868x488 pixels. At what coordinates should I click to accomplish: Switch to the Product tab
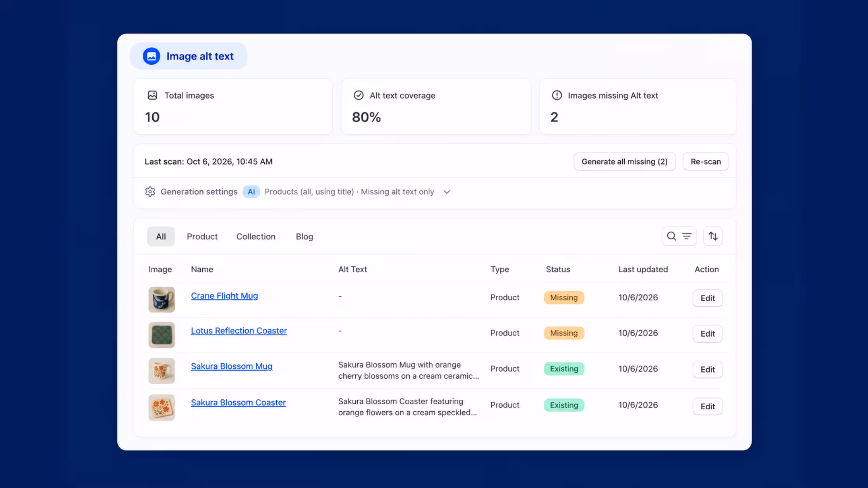tap(202, 236)
